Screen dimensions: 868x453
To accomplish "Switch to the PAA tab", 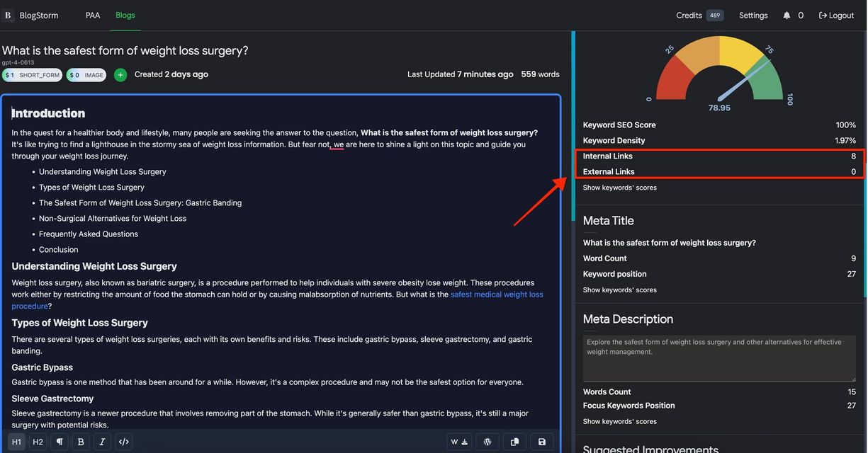I will click(93, 14).
